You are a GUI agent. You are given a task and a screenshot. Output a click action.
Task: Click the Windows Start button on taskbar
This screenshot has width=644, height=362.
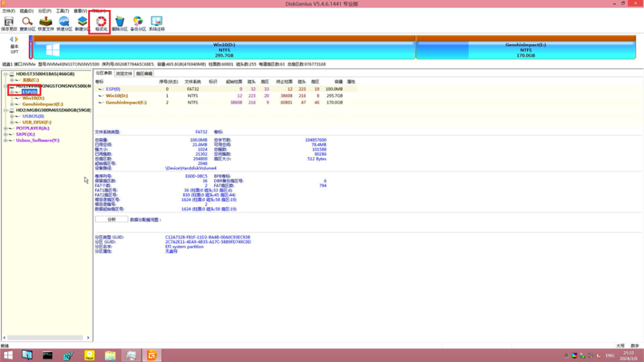tap(9, 356)
